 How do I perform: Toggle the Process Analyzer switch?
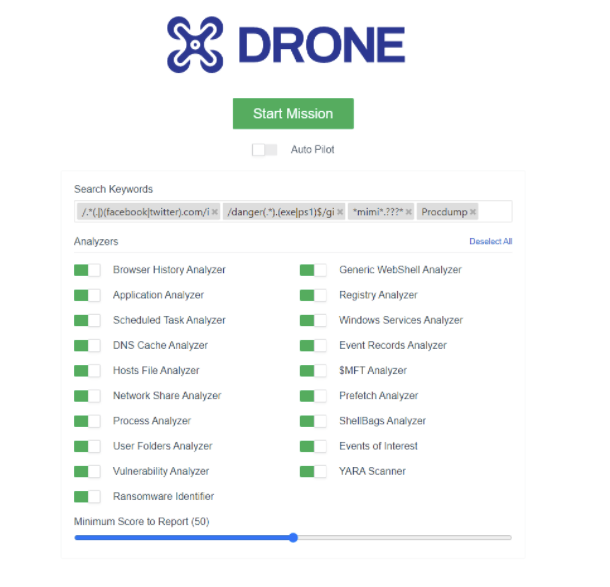pyautogui.click(x=87, y=421)
